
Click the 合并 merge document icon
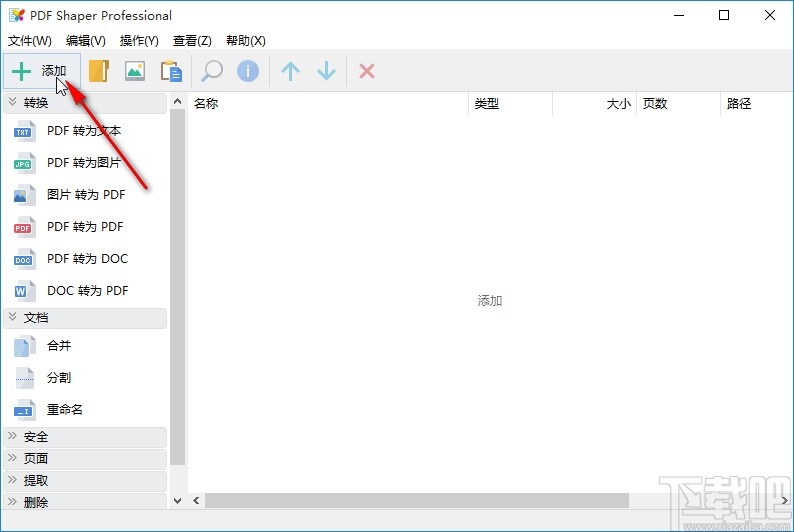(24, 346)
